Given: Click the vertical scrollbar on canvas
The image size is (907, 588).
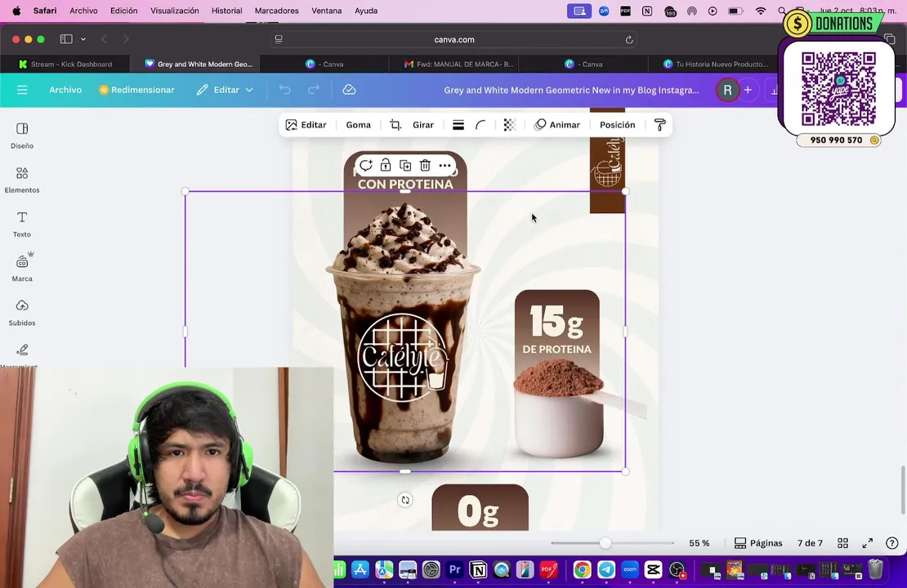Looking at the screenshot, I should click(902, 490).
